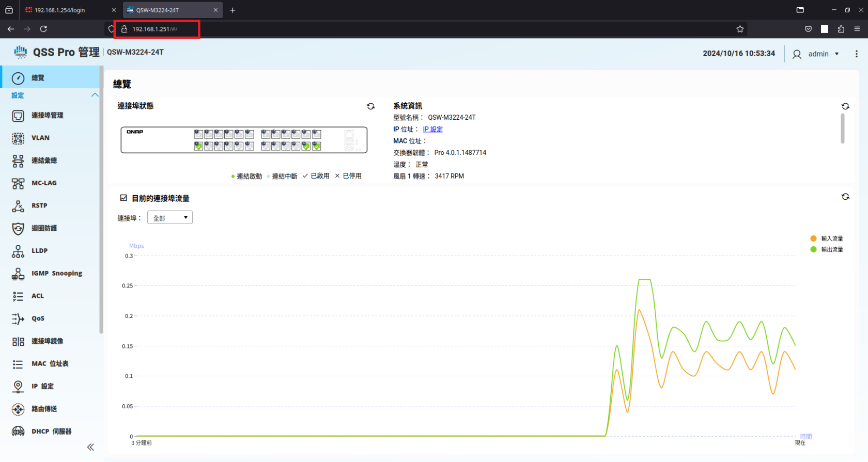Open a new browser tab
Viewport: 868px width, 462px height.
[233, 10]
